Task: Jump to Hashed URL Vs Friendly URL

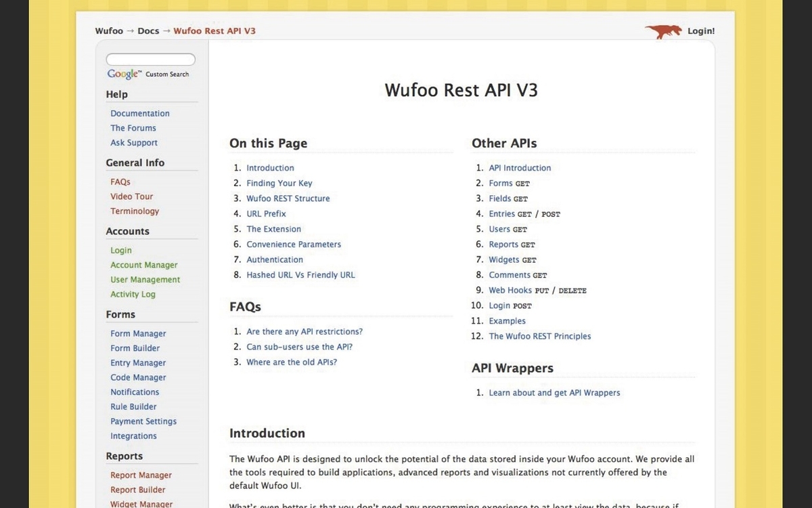Action: (300, 275)
